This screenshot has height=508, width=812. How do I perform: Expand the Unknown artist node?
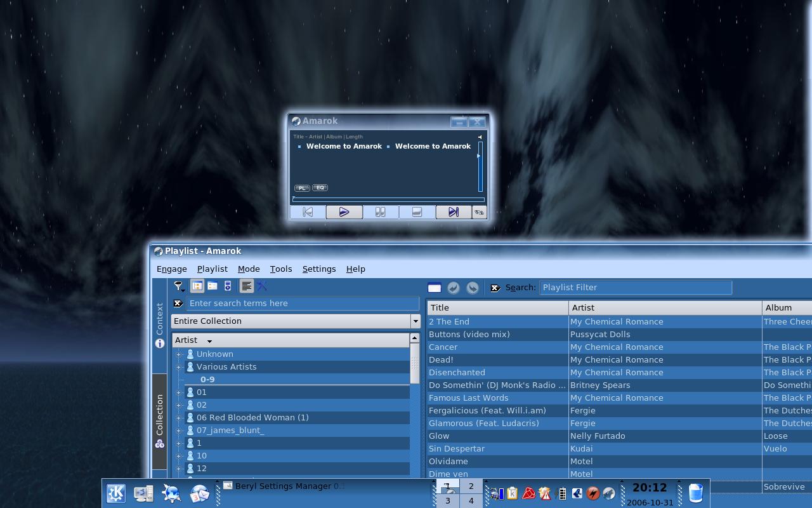tap(179, 354)
